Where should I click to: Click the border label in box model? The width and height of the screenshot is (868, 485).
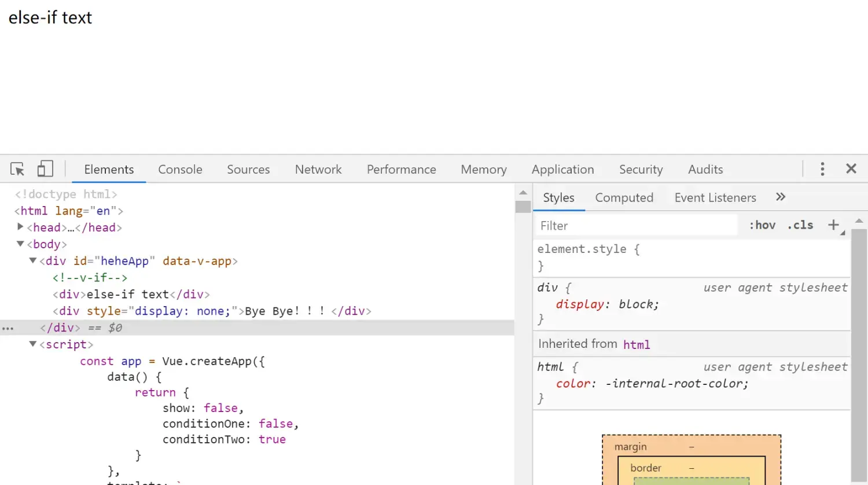point(646,468)
